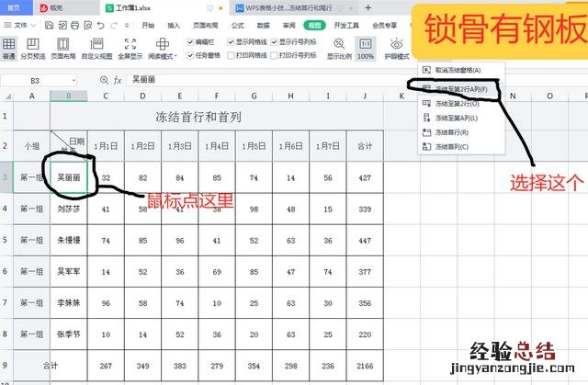Expand the quick access toolbar customize arrow
Image resolution: width=588 pixels, height=385 pixels.
click(x=127, y=25)
